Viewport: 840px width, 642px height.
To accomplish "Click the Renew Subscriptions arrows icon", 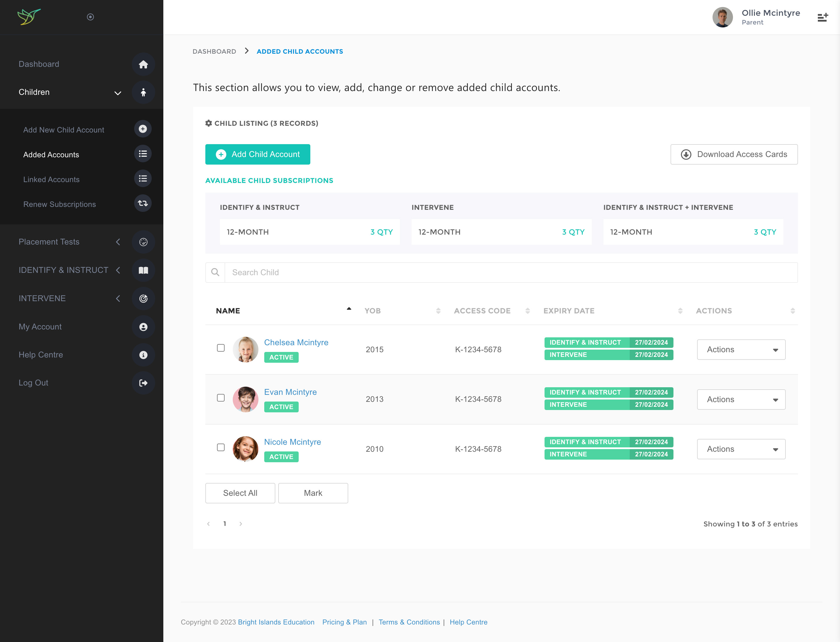I will click(x=143, y=203).
